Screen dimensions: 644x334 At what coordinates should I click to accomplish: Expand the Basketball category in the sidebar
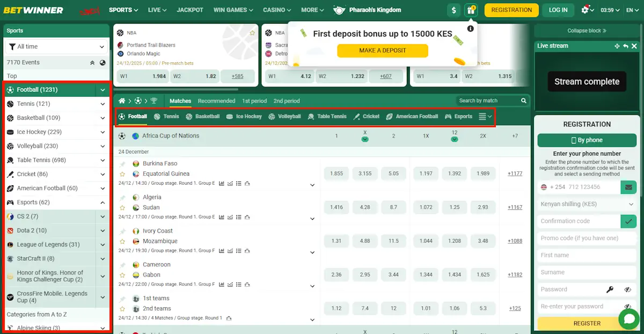[103, 118]
